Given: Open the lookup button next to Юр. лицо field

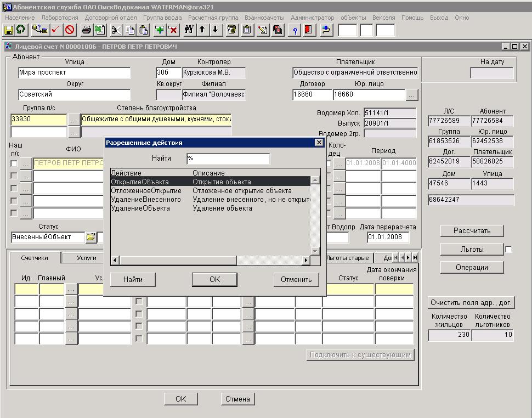Looking at the screenshot, I should coord(412,95).
